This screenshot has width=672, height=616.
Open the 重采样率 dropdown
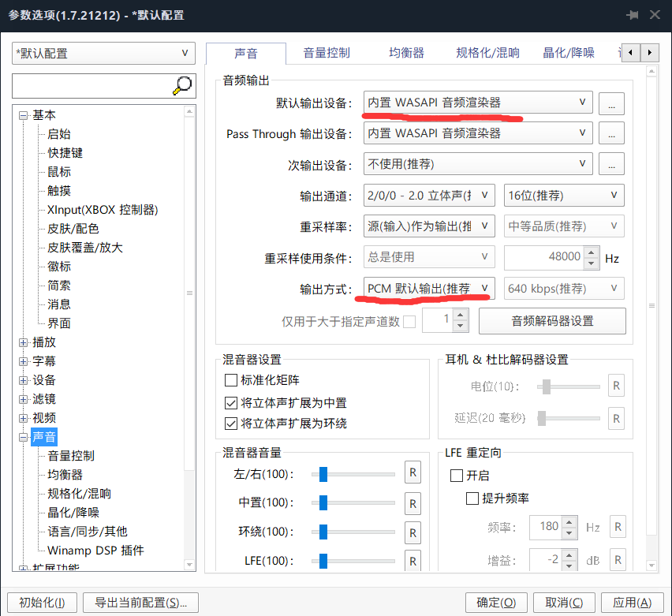coord(428,226)
